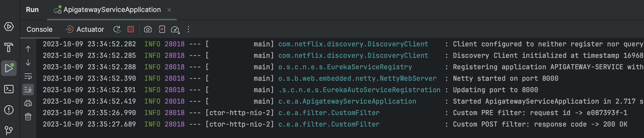Open the Services tool window icon
Screen dimensions: 644x138
click(x=9, y=27)
